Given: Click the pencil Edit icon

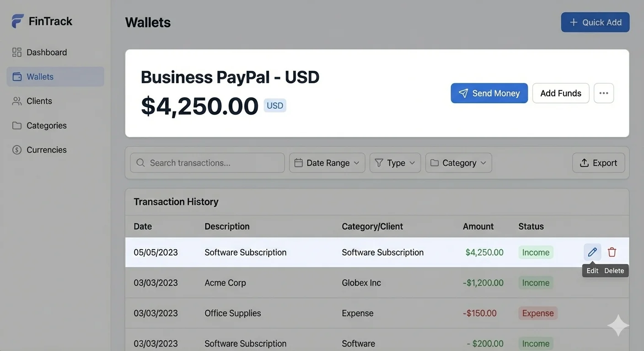Looking at the screenshot, I should point(592,252).
